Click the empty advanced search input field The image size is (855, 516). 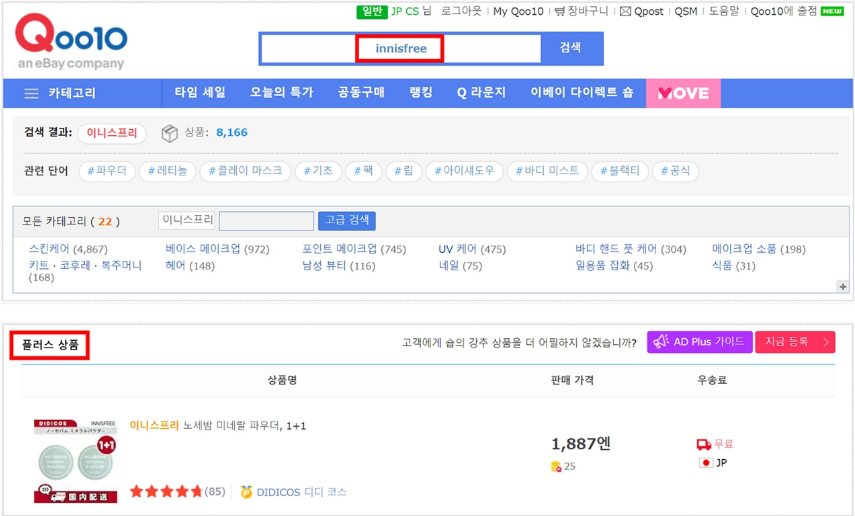(x=266, y=221)
